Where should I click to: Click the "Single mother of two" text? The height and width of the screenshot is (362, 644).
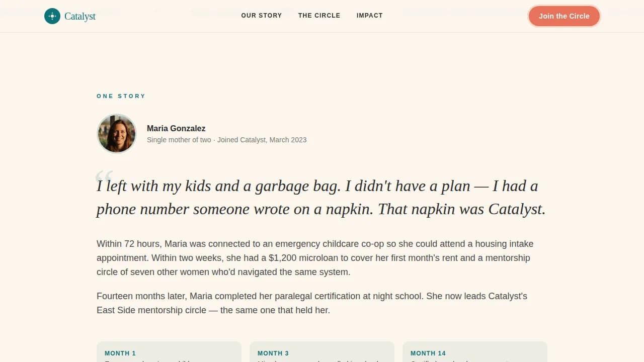(x=179, y=140)
